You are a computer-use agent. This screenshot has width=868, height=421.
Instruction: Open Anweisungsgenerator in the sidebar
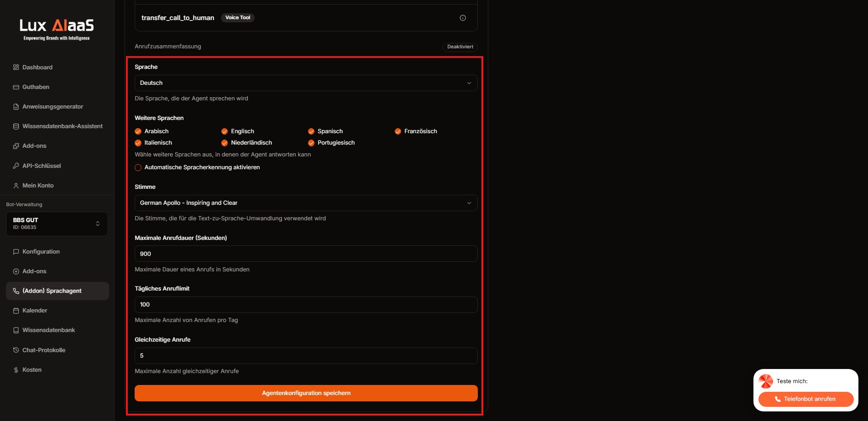coord(57,107)
